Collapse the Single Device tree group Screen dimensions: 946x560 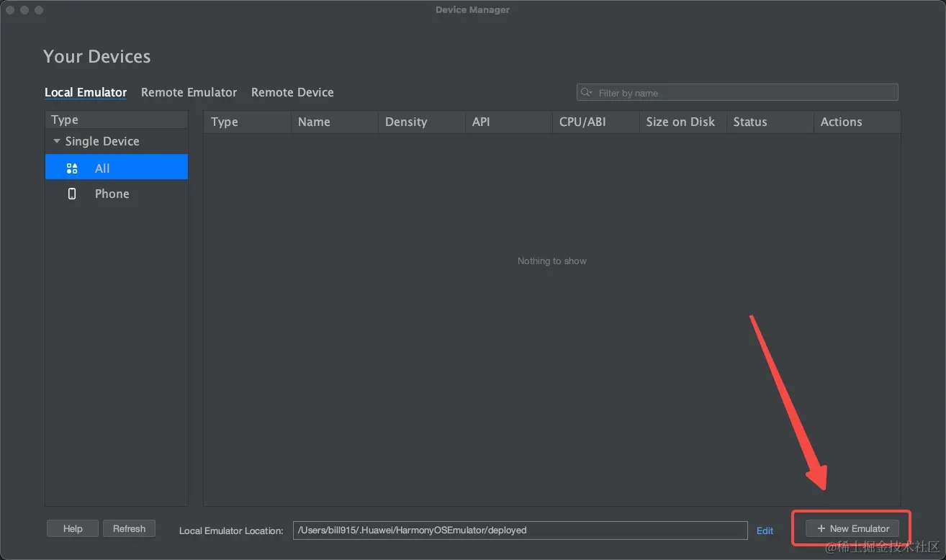(57, 141)
